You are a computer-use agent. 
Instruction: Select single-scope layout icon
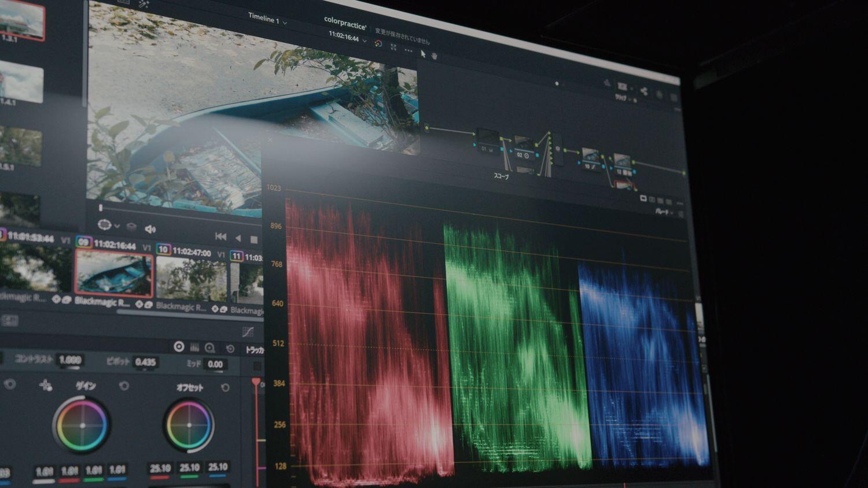coord(643,198)
